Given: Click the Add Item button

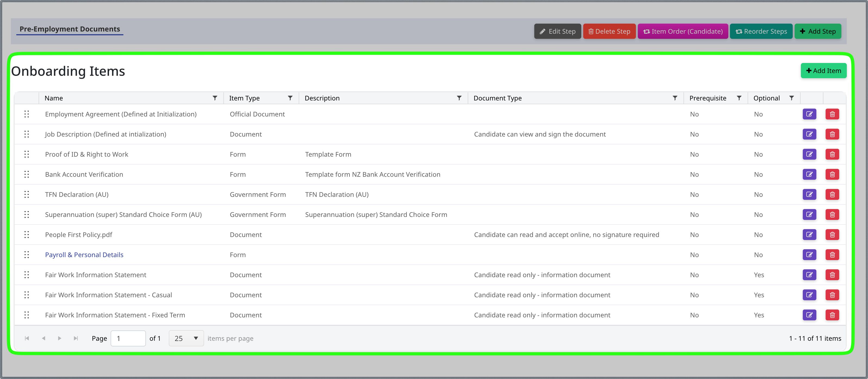Looking at the screenshot, I should pos(823,71).
